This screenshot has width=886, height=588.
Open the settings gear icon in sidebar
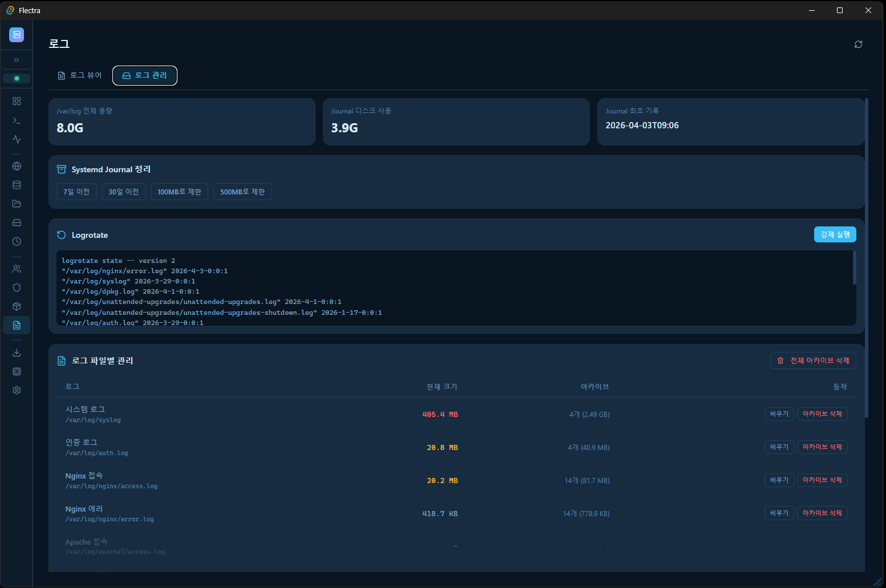(x=17, y=390)
